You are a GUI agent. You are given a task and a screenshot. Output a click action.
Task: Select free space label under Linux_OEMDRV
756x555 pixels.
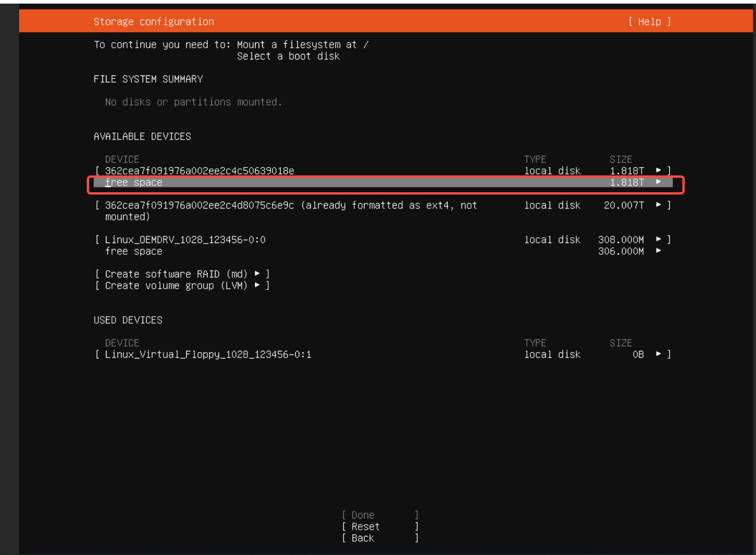click(x=133, y=251)
